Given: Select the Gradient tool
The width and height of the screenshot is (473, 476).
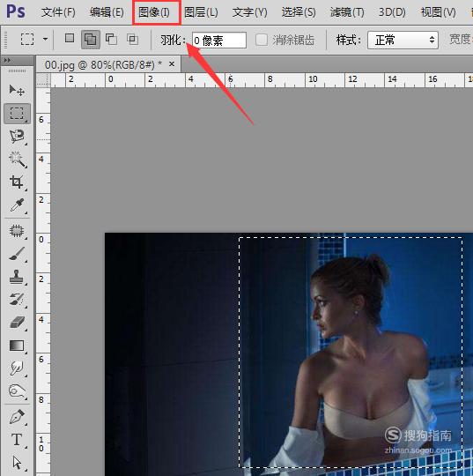Looking at the screenshot, I should coord(17,346).
